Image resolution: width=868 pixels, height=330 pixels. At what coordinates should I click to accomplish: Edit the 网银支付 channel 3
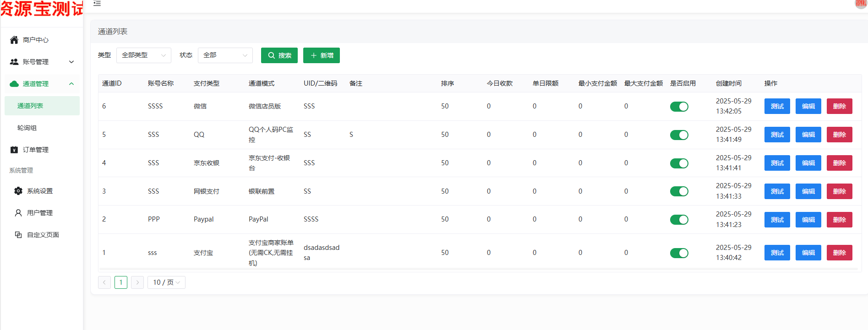coord(808,191)
